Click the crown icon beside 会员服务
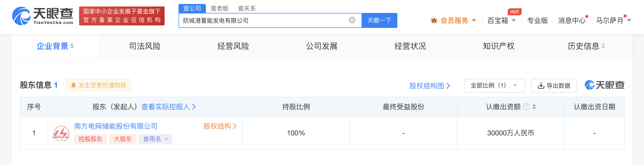 tap(434, 20)
